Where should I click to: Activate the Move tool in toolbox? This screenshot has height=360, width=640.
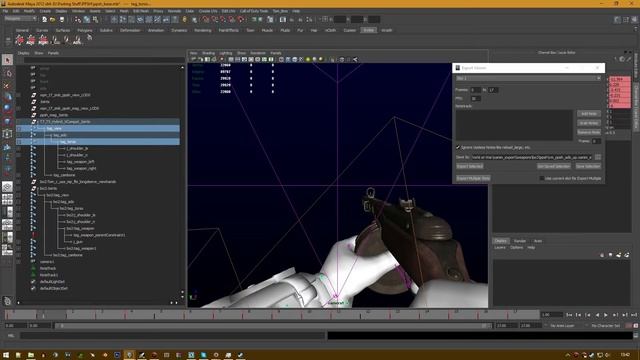pos(7,85)
